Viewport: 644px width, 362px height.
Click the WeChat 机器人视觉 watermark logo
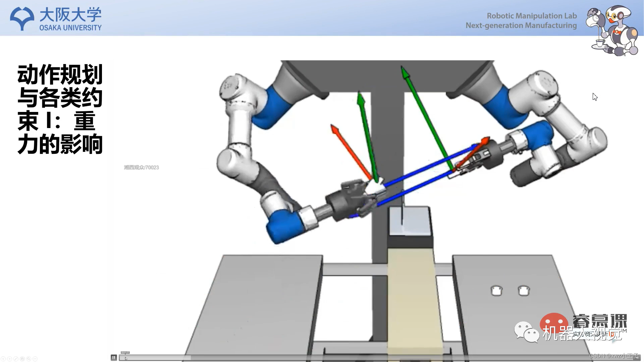pyautogui.click(x=527, y=332)
